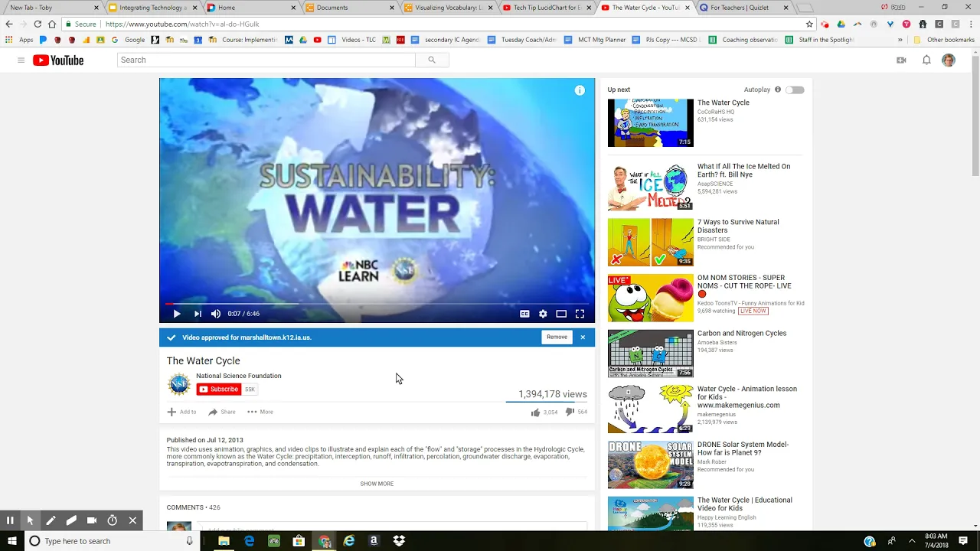The image size is (980, 551).
Task: Share the Water Cycle video
Action: 222,412
